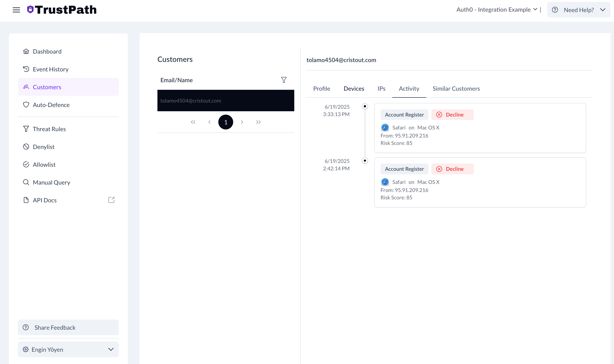Open the Denylist page
This screenshot has height=364, width=614.
(43, 147)
